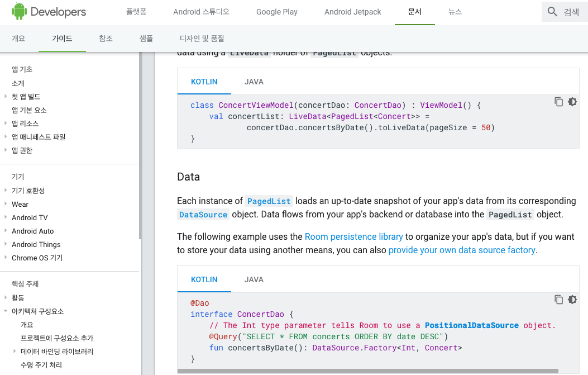Viewport: 588px width, 375px height.
Task: Expand the 기기 호환성 section
Action: [x=6, y=191]
